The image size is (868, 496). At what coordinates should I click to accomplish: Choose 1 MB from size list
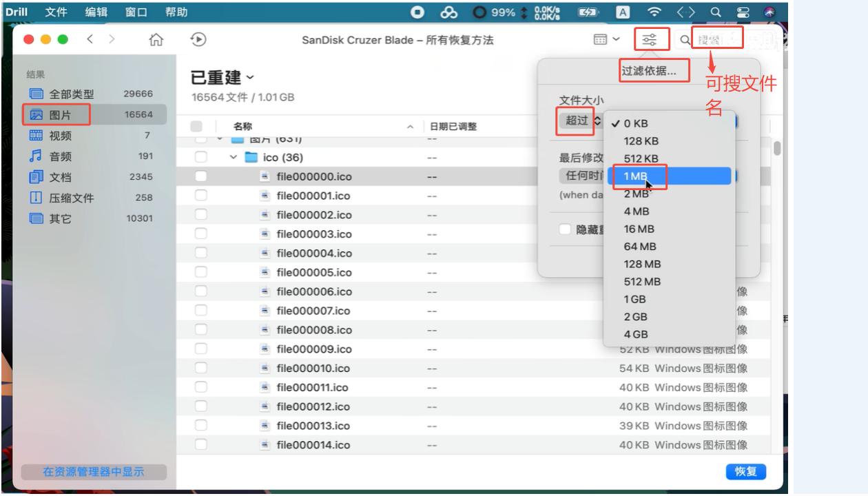click(x=636, y=176)
